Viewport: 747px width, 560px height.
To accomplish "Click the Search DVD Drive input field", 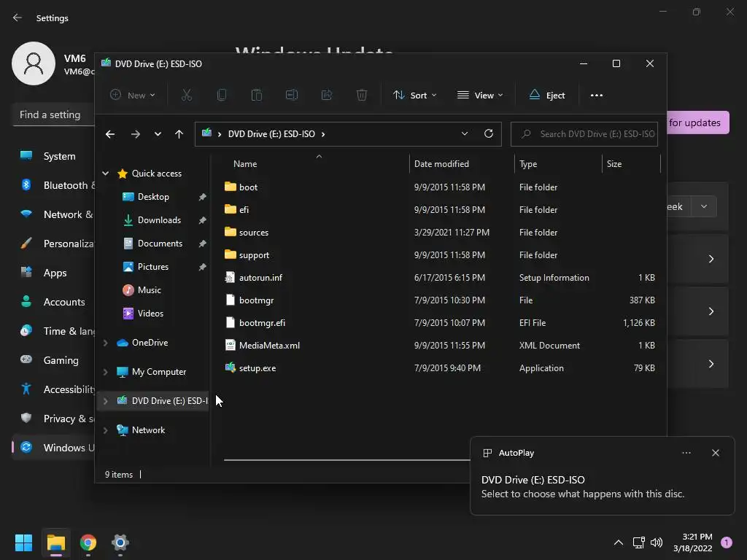I will [584, 134].
